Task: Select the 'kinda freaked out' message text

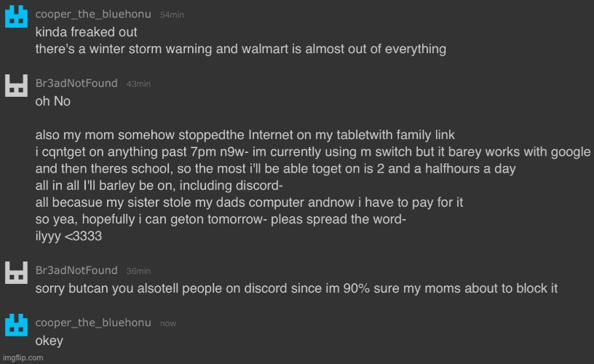Action: pos(87,32)
